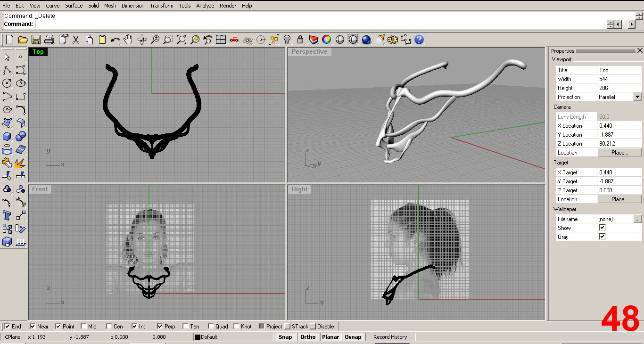Click into the Command input line
This screenshot has width=644, height=344.
point(321,24)
